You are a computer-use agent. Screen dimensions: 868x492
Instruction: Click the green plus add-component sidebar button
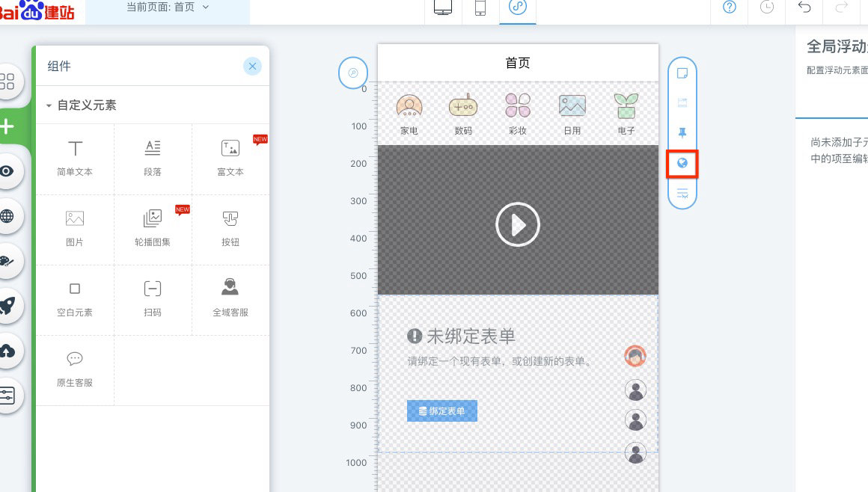coord(8,126)
